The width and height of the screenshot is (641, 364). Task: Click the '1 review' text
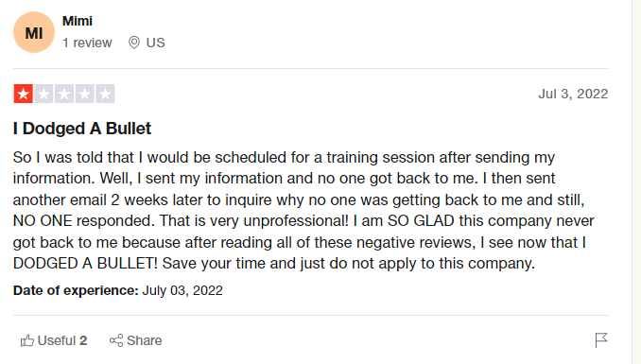coord(87,43)
